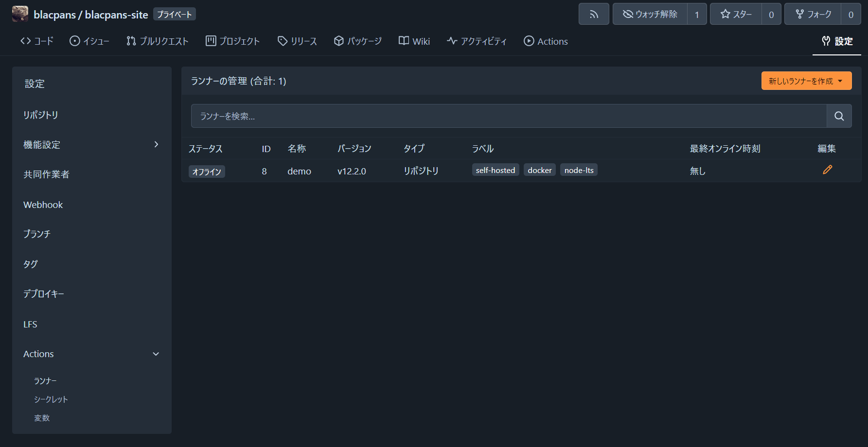868x447 pixels.
Task: Open the Issues (イシュー) section icon
Action: coord(75,41)
